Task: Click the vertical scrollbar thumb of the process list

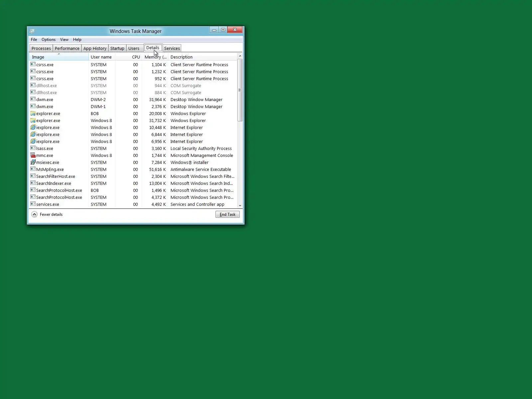Action: coord(240,90)
